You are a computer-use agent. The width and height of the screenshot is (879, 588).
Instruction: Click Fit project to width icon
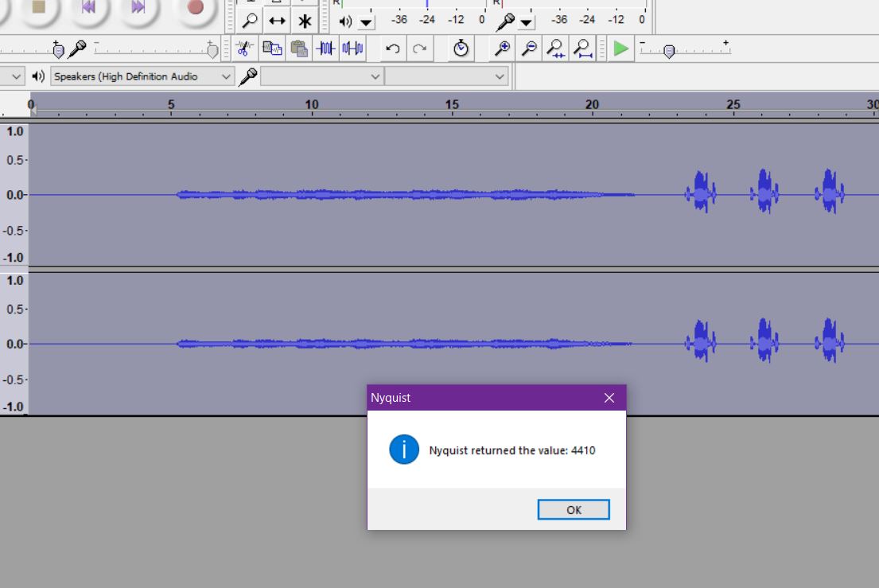(583, 49)
